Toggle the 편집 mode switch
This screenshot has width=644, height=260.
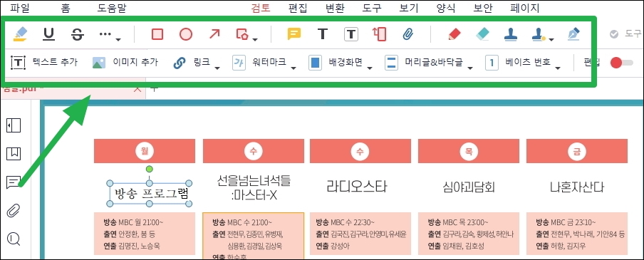click(621, 63)
